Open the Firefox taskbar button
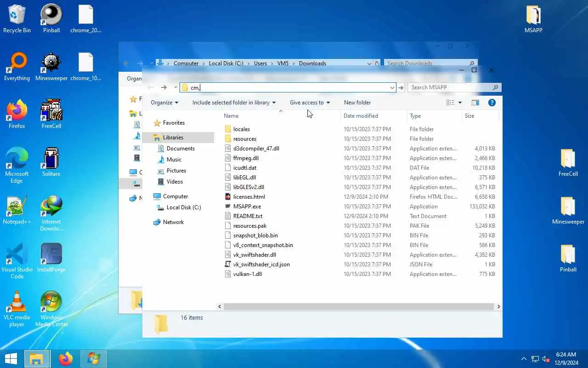The width and height of the screenshot is (588, 368). (x=66, y=358)
